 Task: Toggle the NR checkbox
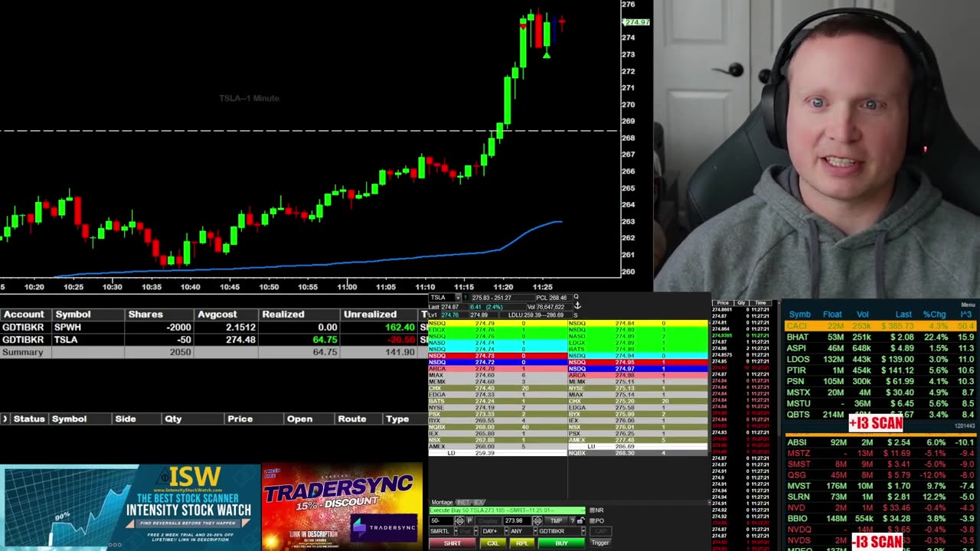click(x=592, y=510)
